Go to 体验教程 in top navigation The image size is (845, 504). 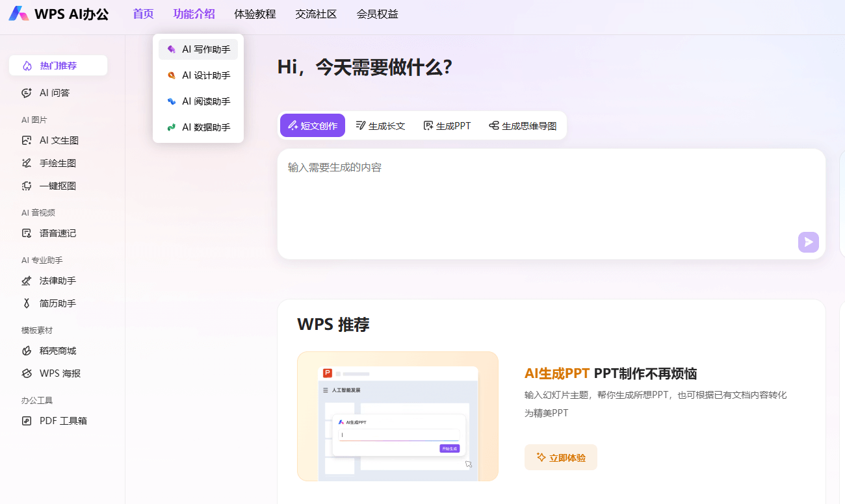tap(255, 14)
